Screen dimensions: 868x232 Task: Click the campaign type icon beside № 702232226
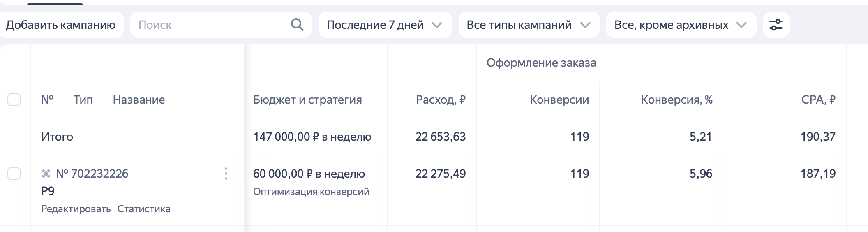tap(46, 174)
